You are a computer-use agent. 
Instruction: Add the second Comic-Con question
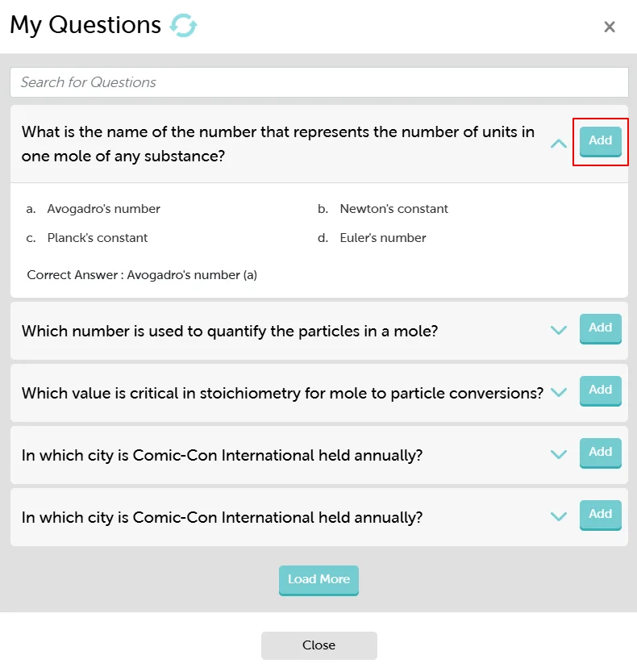(x=600, y=514)
